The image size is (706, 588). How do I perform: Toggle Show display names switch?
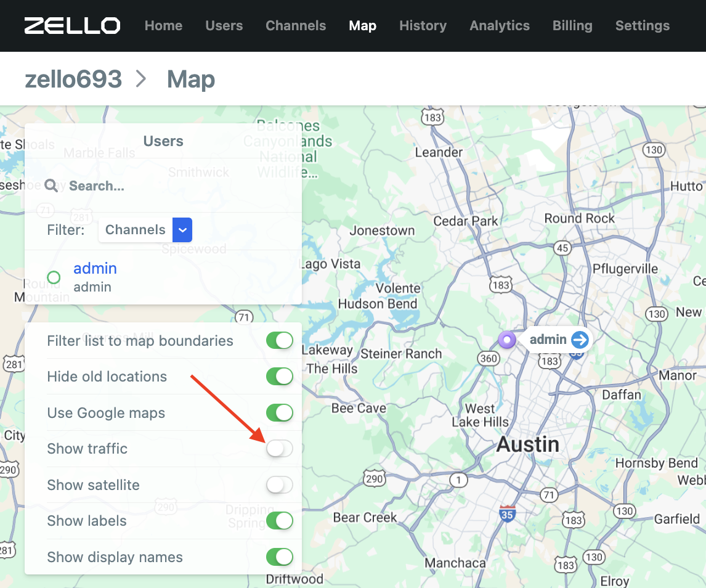(x=280, y=557)
